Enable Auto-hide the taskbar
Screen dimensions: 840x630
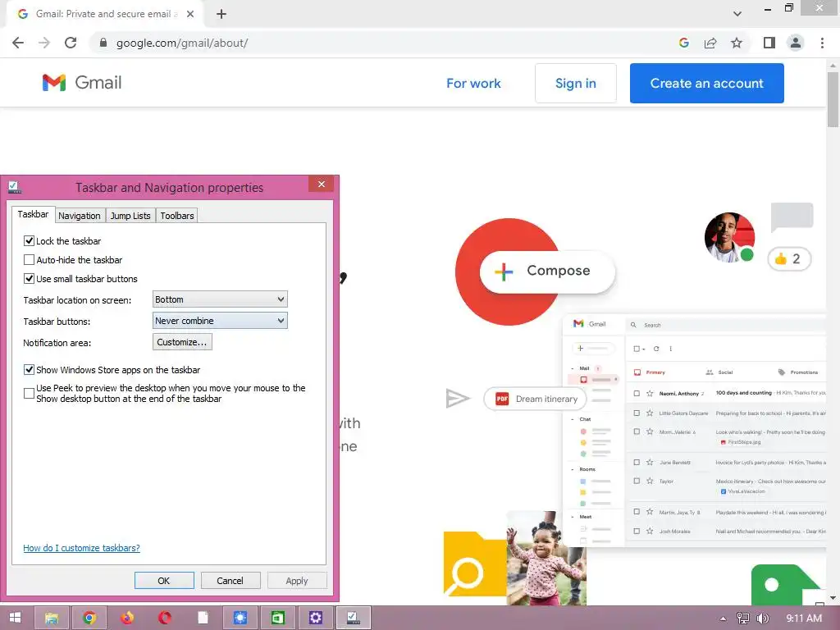[x=29, y=260]
